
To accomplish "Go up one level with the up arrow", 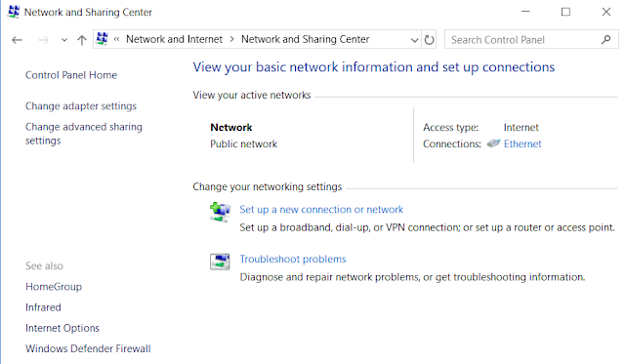I will (82, 40).
